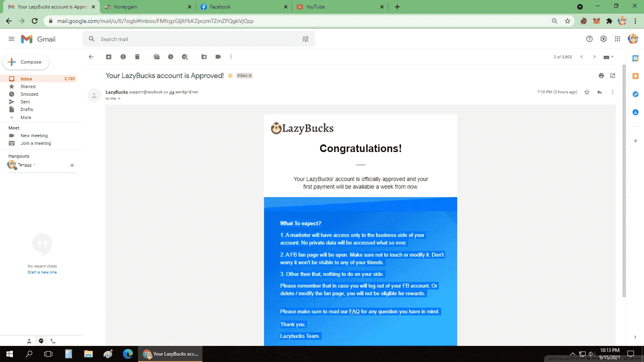The height and width of the screenshot is (362, 644).
Task: Snooze this email
Action: (171, 57)
